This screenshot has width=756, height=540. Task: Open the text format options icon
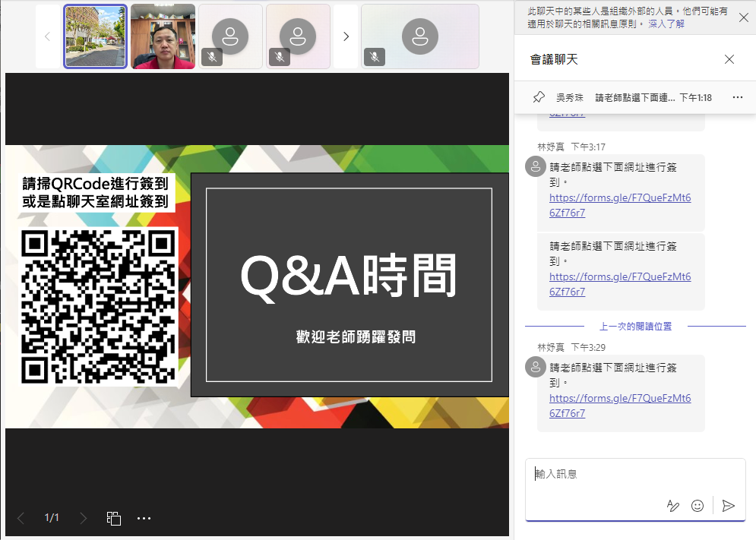tap(672, 505)
